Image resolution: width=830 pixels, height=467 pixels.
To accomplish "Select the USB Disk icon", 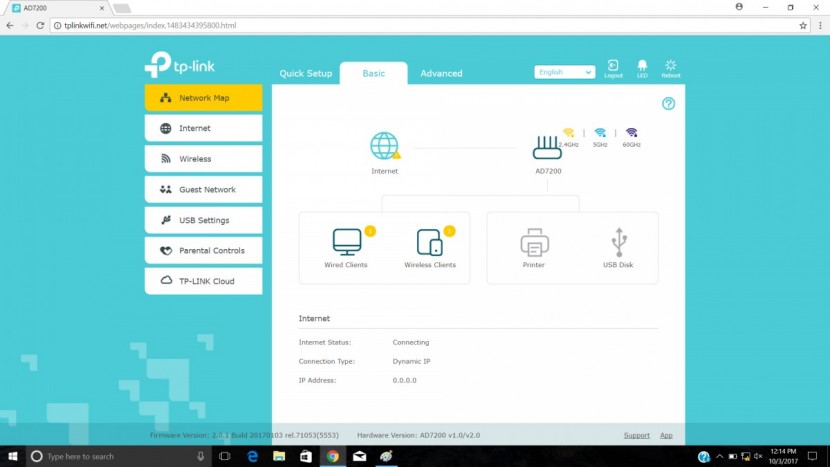I will 619,243.
